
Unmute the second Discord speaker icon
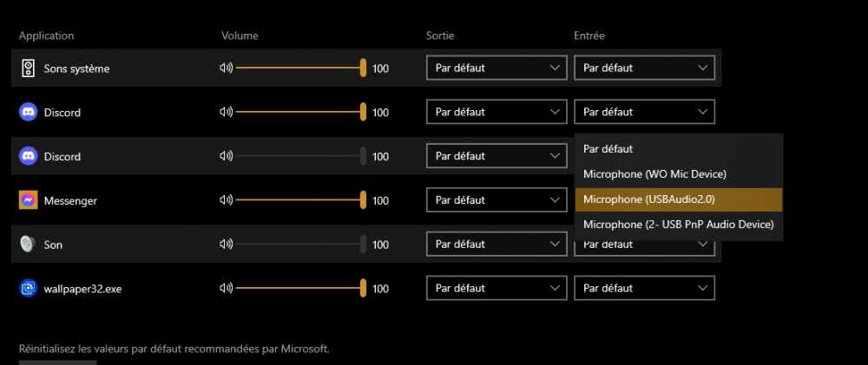tap(227, 156)
